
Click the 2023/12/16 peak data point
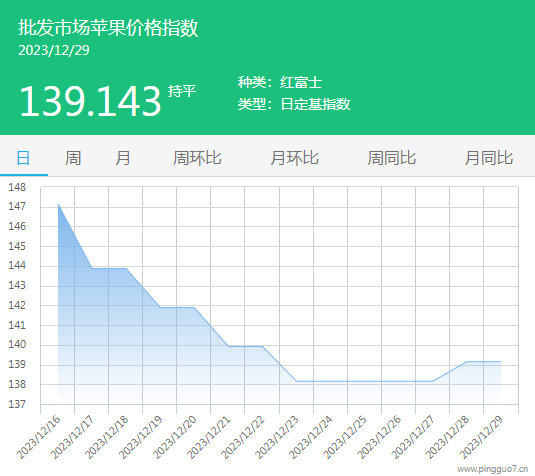[58, 204]
